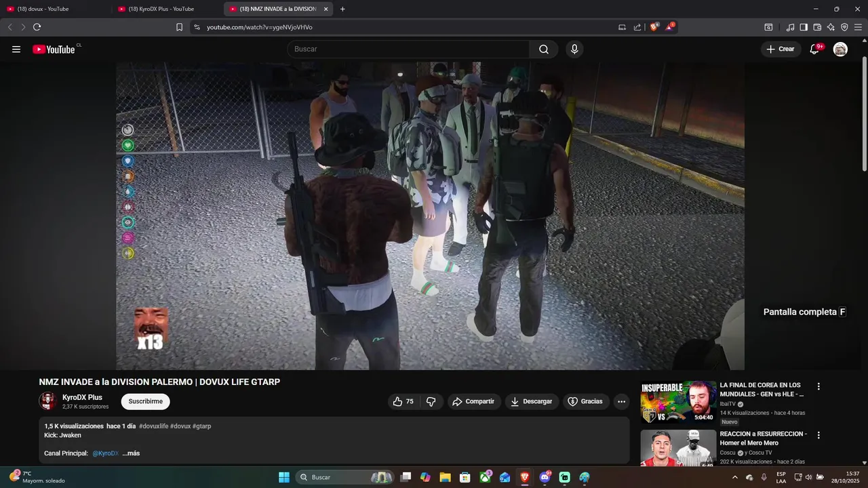The width and height of the screenshot is (868, 488).
Task: Click the page vertical scrollbar
Action: pyautogui.click(x=865, y=114)
